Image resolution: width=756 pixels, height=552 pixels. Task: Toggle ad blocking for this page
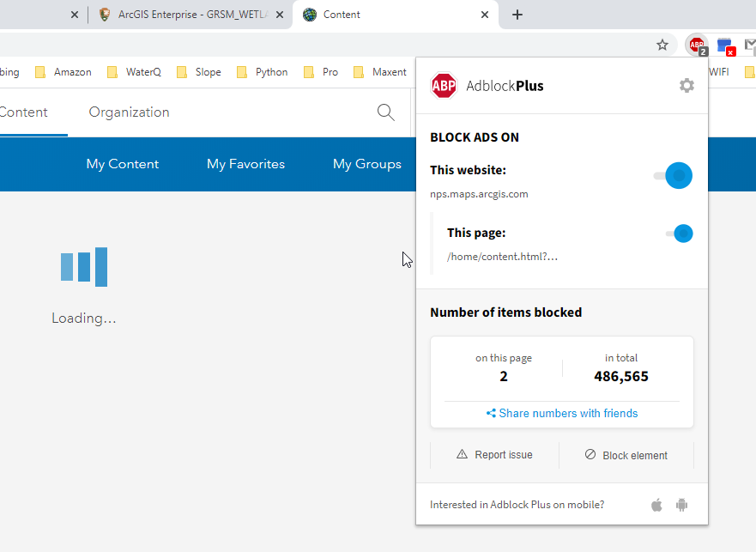coord(680,233)
